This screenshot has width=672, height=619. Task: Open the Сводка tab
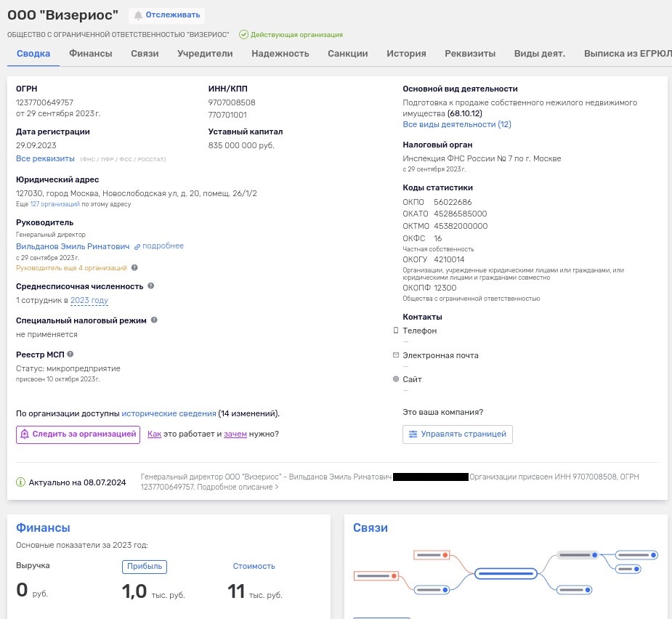point(33,54)
